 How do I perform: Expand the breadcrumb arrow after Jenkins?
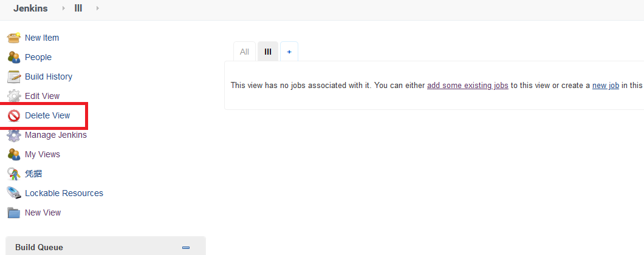[63, 8]
